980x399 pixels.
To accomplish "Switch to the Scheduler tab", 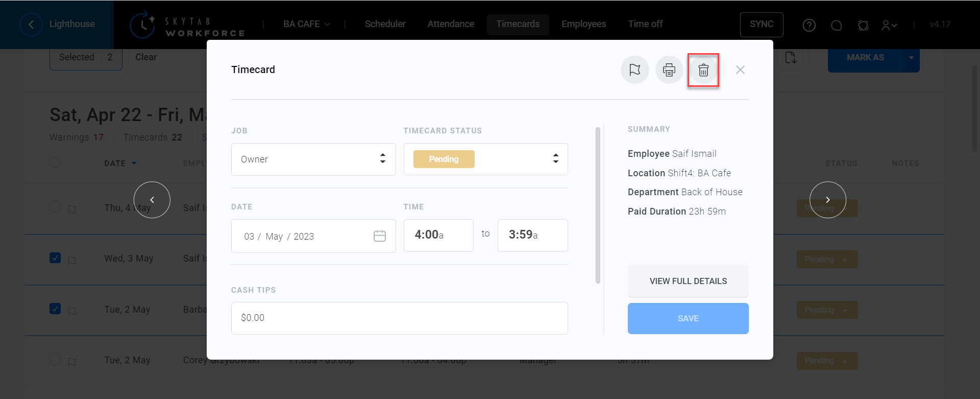I will coord(385,24).
